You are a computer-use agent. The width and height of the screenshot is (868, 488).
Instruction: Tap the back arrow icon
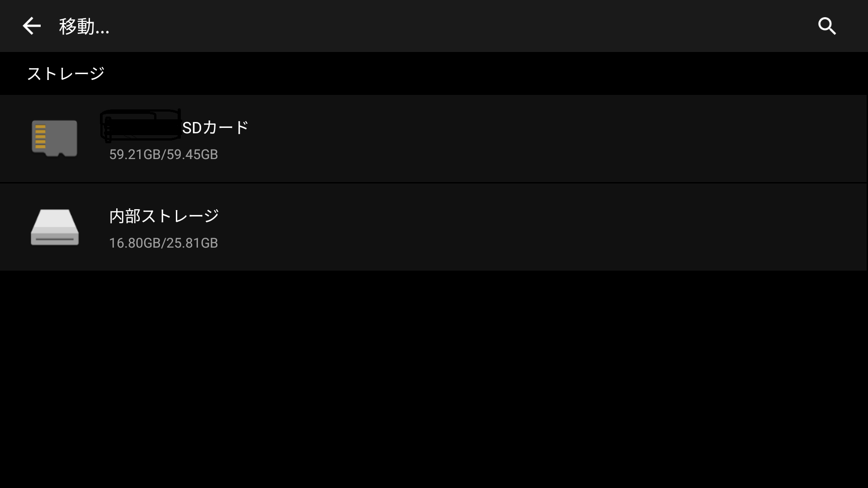tap(32, 26)
